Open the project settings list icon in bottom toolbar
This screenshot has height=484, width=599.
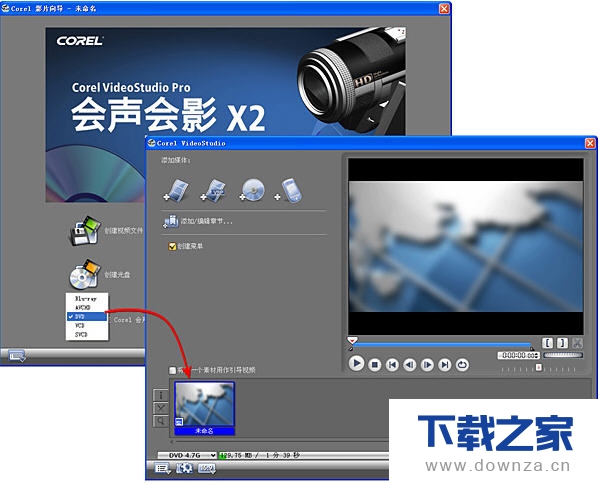click(x=162, y=468)
